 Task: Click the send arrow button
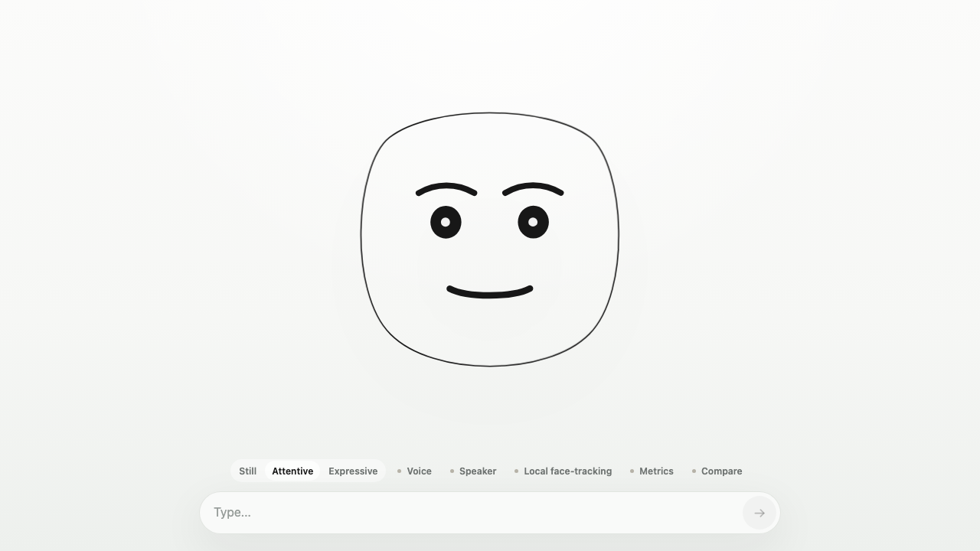click(759, 513)
